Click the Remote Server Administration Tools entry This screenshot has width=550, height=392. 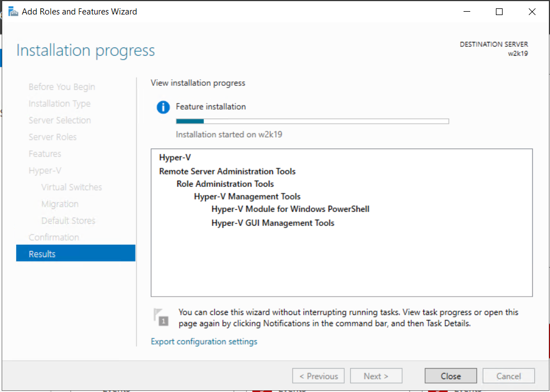(x=227, y=171)
